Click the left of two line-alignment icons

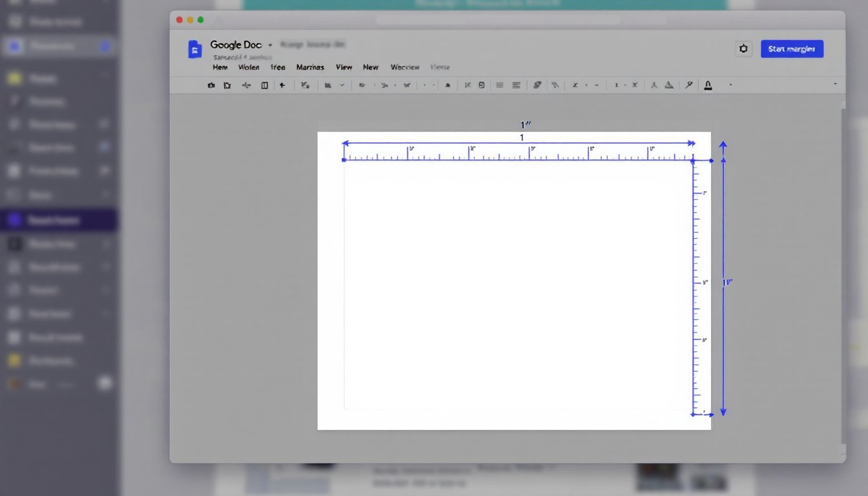click(x=499, y=85)
